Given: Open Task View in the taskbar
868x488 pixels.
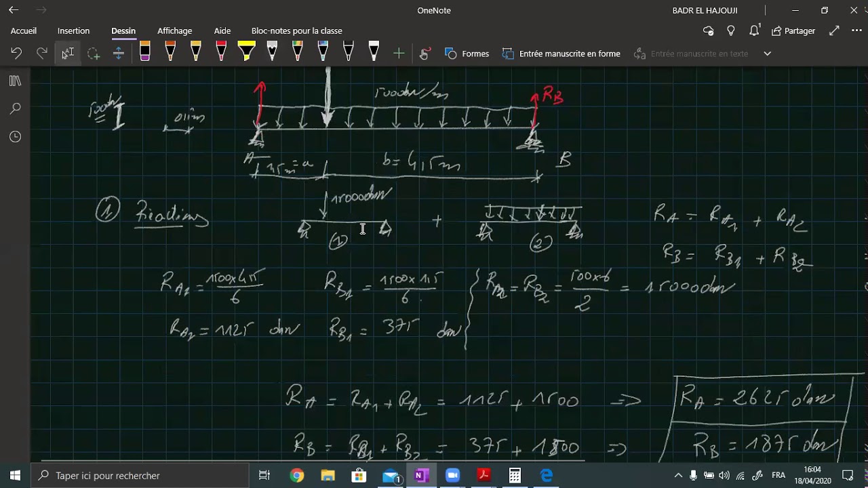Looking at the screenshot, I should click(x=264, y=476).
